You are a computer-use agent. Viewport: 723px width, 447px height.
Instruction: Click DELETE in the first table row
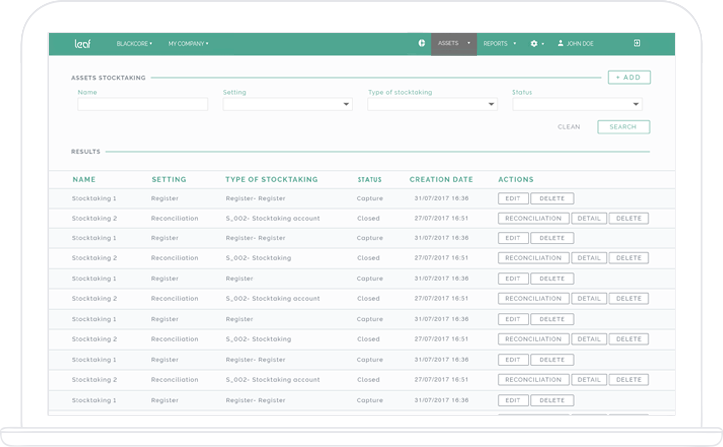[552, 198]
